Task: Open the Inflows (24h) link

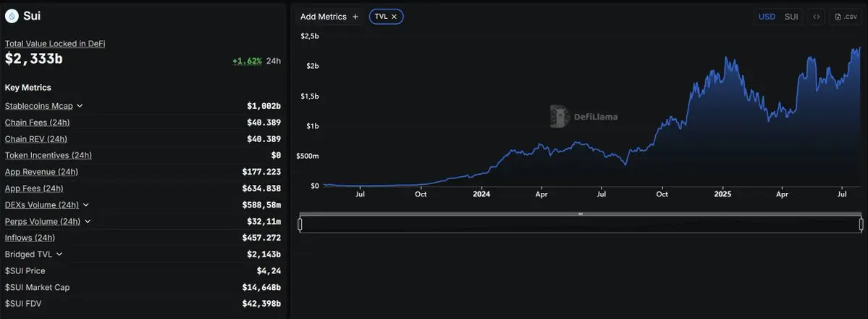Action: pyautogui.click(x=30, y=238)
